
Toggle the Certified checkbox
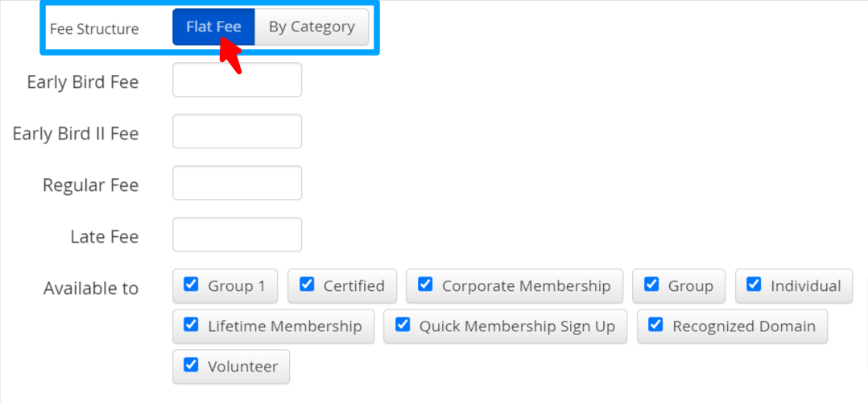(307, 285)
